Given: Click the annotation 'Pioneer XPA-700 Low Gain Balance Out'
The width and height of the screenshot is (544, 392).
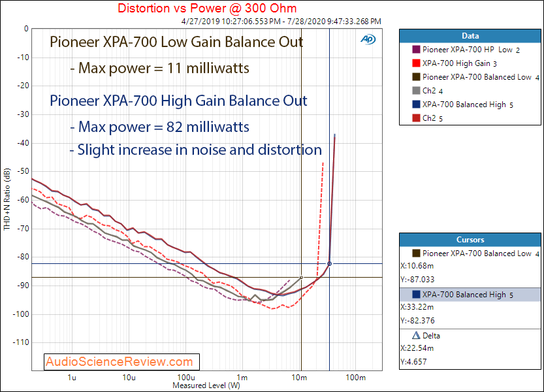Looking at the screenshot, I should coord(176,42).
